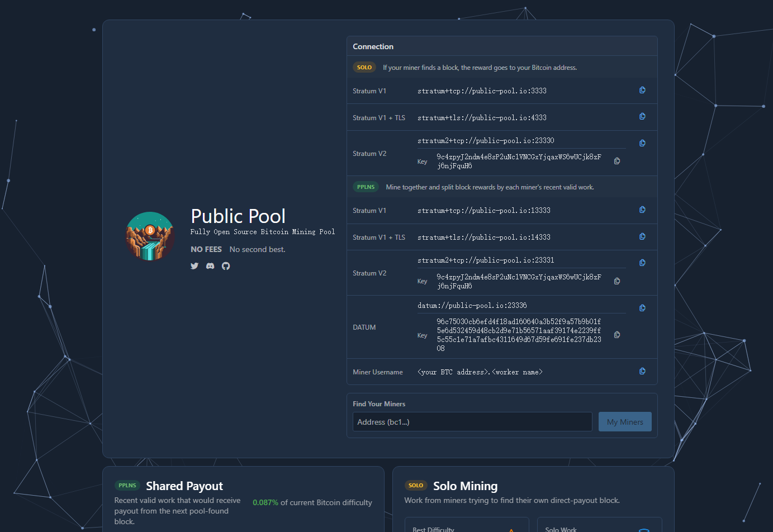773x532 pixels.
Task: Click the SOLO badge beside Solo Mining
Action: 416,486
